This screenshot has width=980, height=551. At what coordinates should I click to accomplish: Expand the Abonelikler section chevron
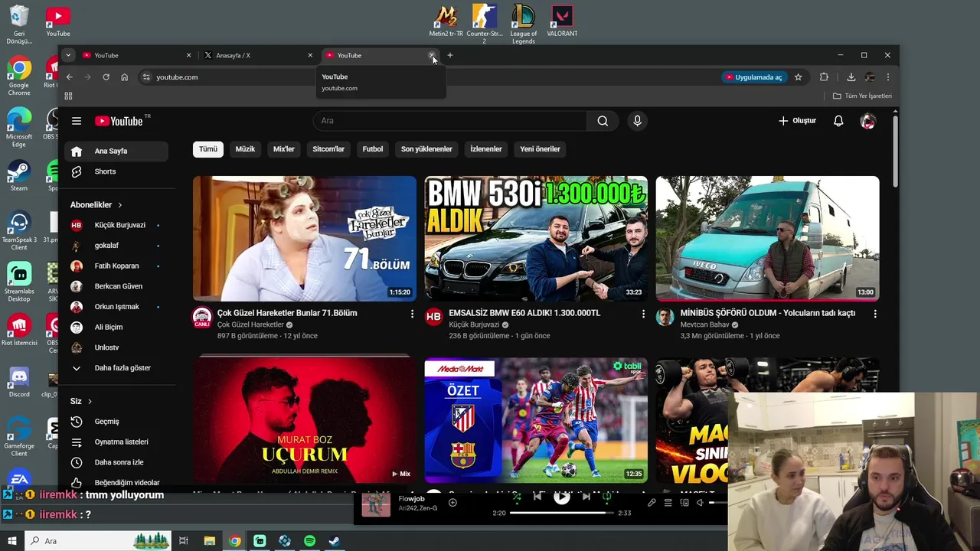(119, 205)
